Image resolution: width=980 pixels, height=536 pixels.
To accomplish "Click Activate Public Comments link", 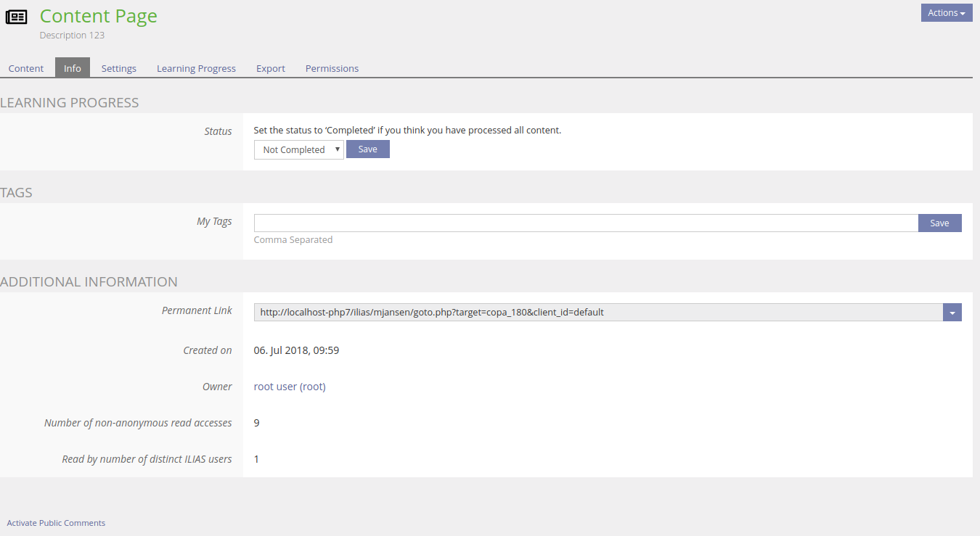I will tap(56, 523).
